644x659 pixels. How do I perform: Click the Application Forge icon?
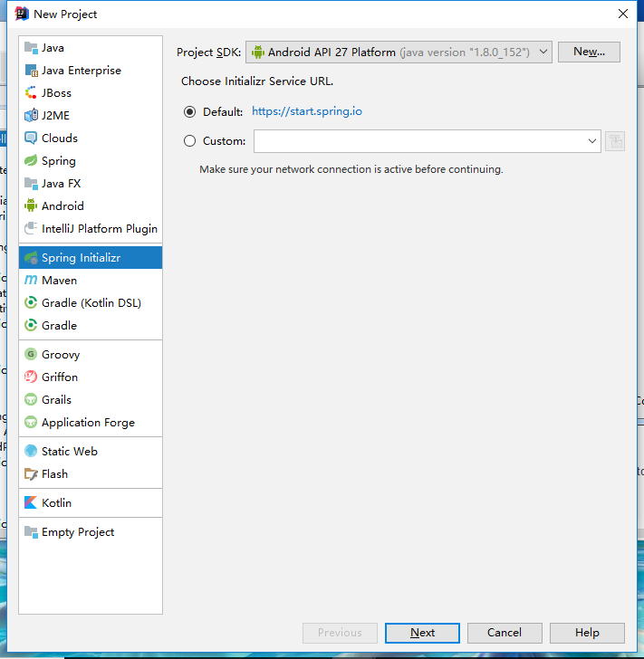31,423
